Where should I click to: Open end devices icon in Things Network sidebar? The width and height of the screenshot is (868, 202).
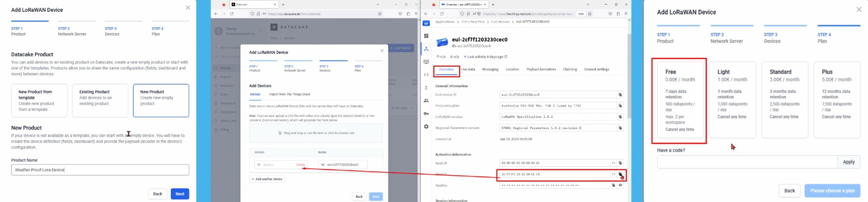pos(426,48)
